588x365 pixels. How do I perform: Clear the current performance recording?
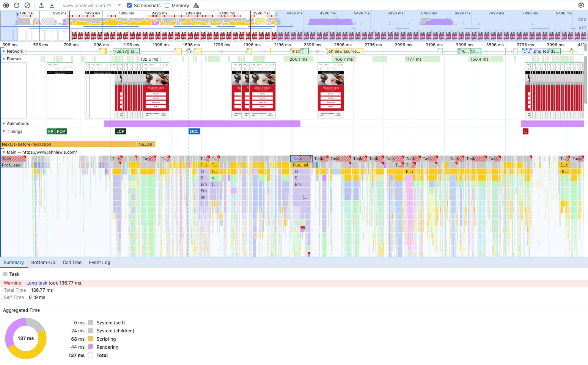[27, 5]
